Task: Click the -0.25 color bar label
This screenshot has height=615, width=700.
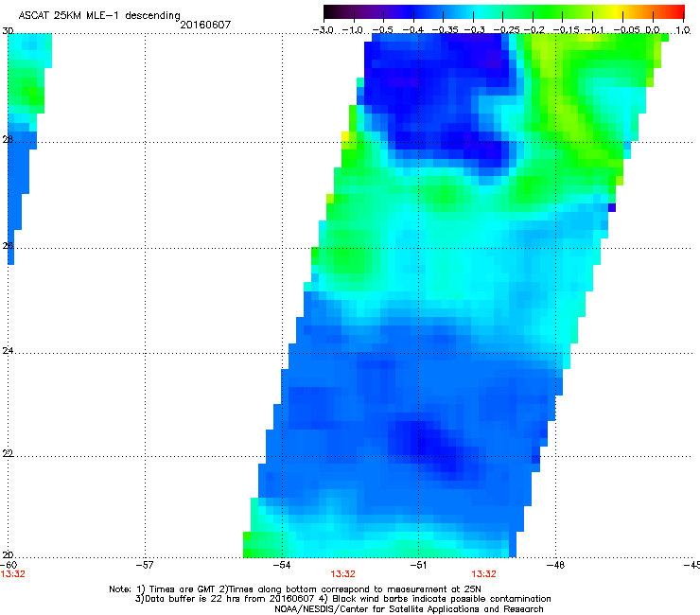Action: 507,30
